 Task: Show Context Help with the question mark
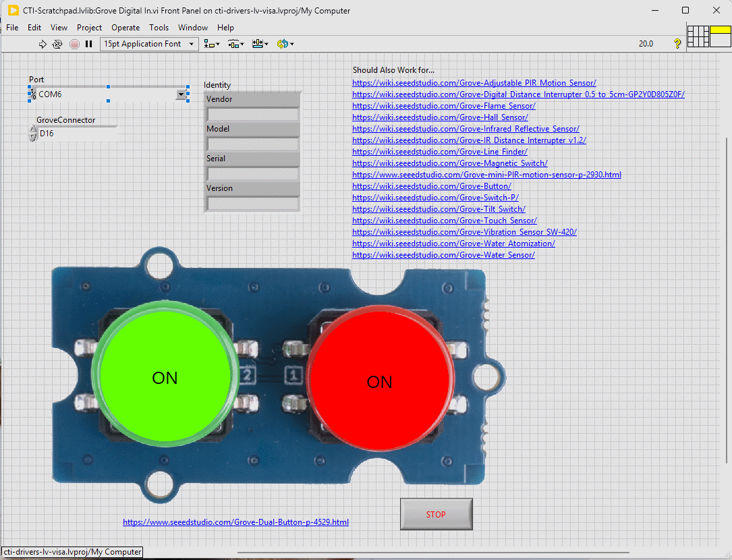pos(677,44)
